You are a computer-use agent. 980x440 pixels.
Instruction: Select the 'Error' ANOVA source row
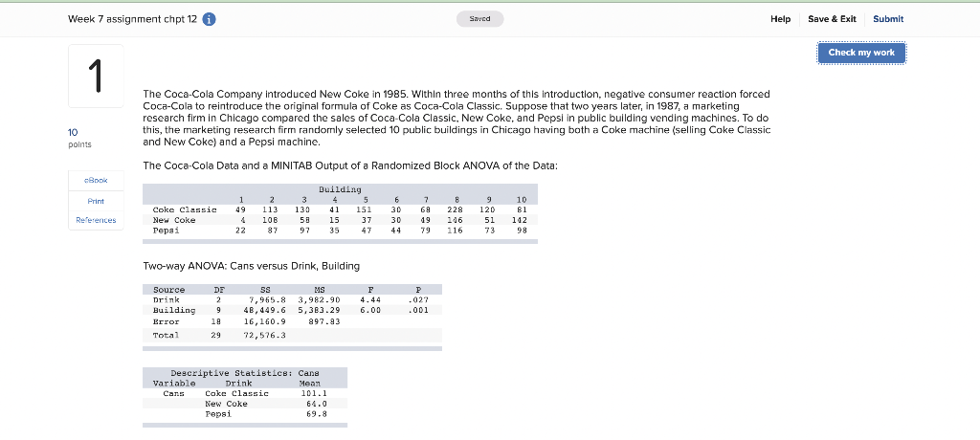(293, 322)
